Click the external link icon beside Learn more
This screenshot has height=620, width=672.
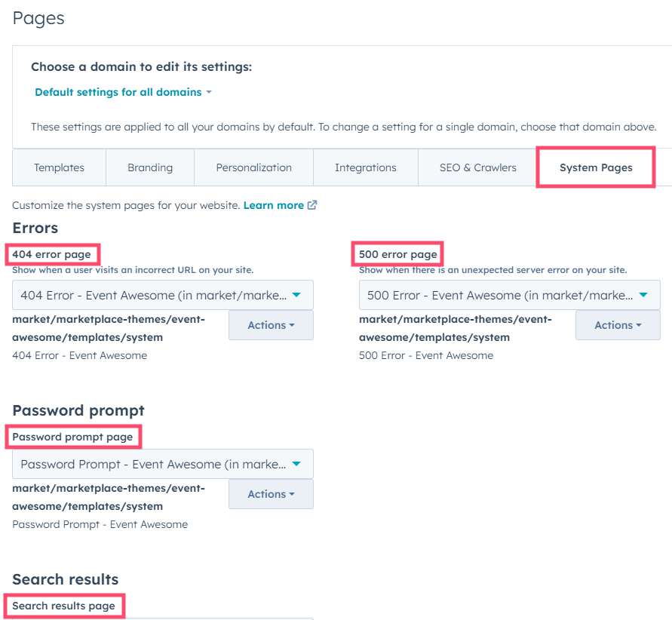pos(312,205)
